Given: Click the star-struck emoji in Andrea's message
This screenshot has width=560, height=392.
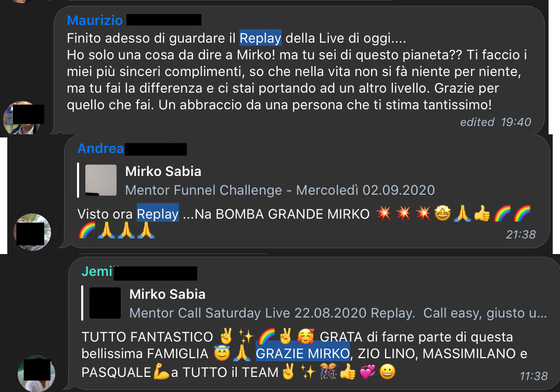Looking at the screenshot, I should click(x=442, y=213).
